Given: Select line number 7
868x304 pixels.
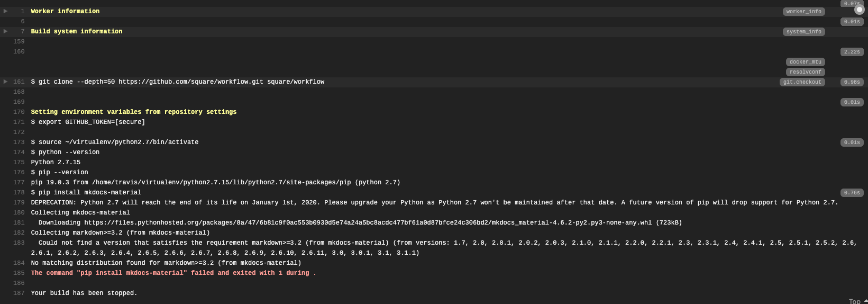Looking at the screenshot, I should 23,31.
